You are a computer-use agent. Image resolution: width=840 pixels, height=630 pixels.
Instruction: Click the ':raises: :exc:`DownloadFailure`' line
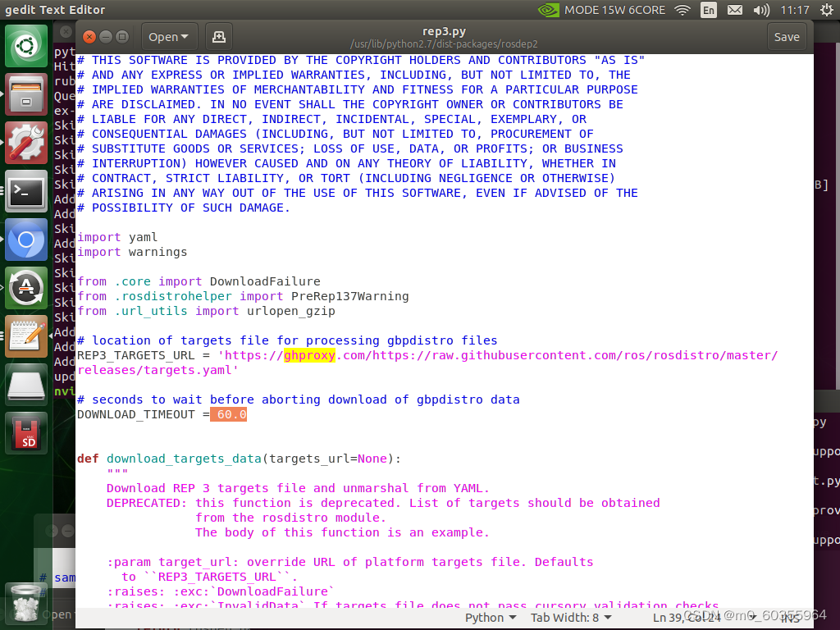click(220, 591)
